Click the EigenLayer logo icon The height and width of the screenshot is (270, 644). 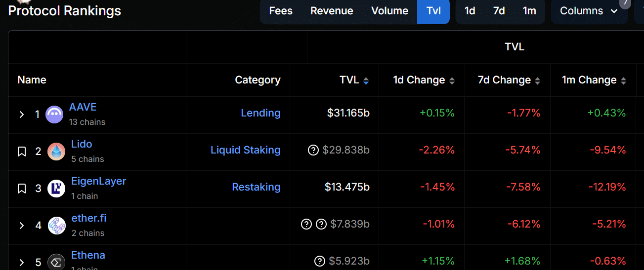coord(56,189)
